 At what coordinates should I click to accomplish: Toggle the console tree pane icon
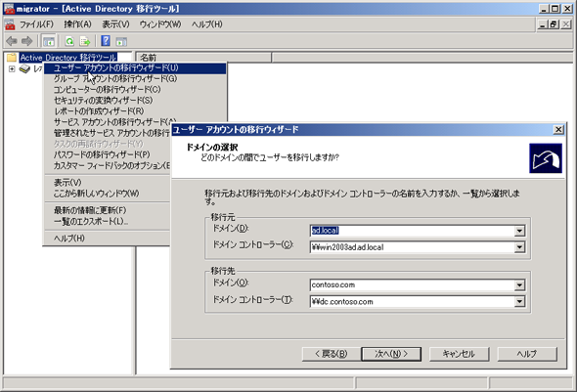point(49,41)
